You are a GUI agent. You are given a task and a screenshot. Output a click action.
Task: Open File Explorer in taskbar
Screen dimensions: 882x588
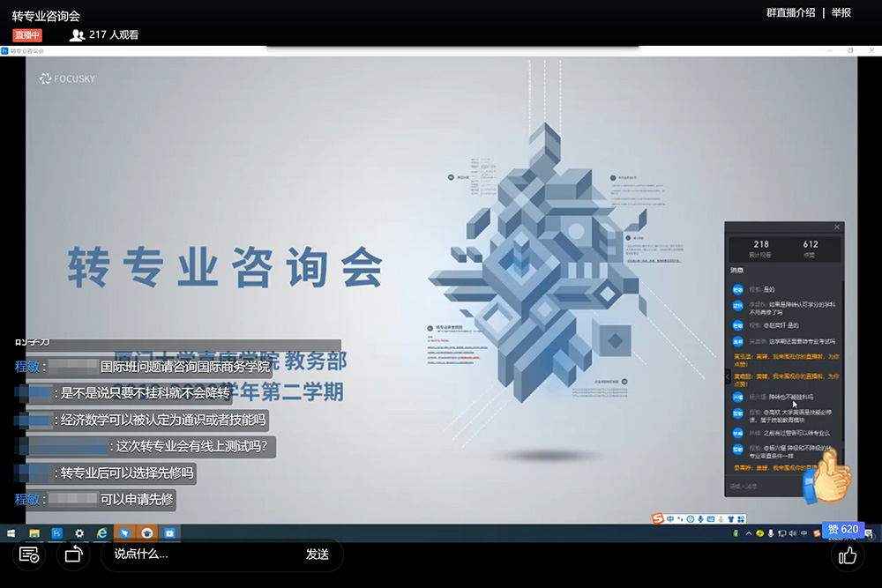pyautogui.click(x=34, y=533)
